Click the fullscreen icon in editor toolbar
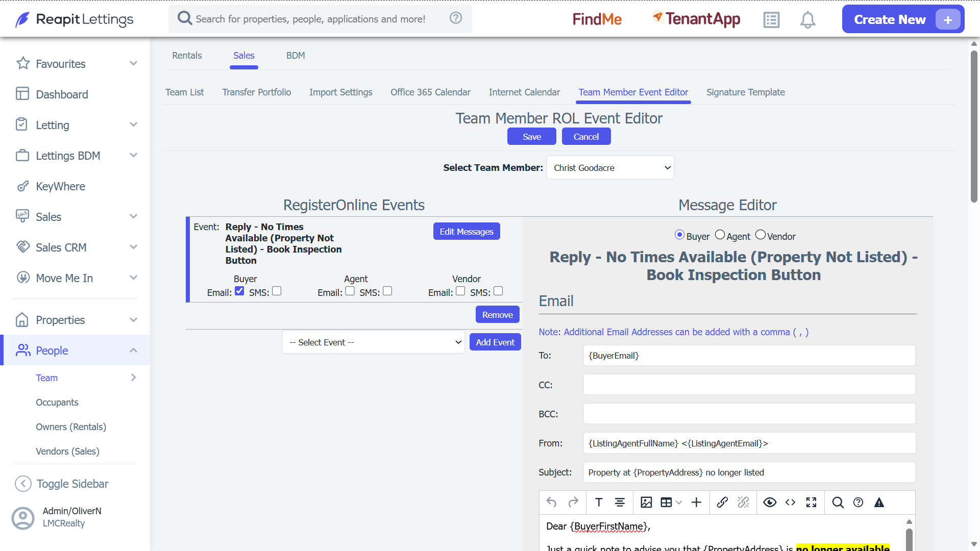 (811, 503)
